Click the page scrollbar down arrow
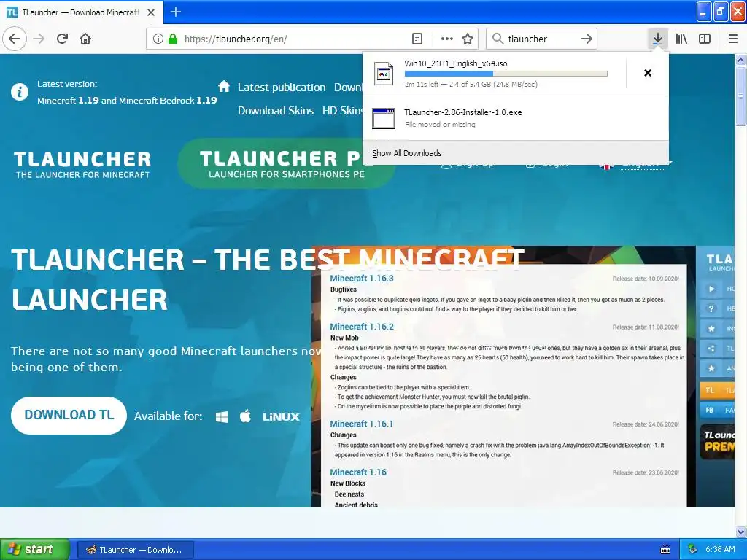The image size is (747, 560). click(x=740, y=532)
